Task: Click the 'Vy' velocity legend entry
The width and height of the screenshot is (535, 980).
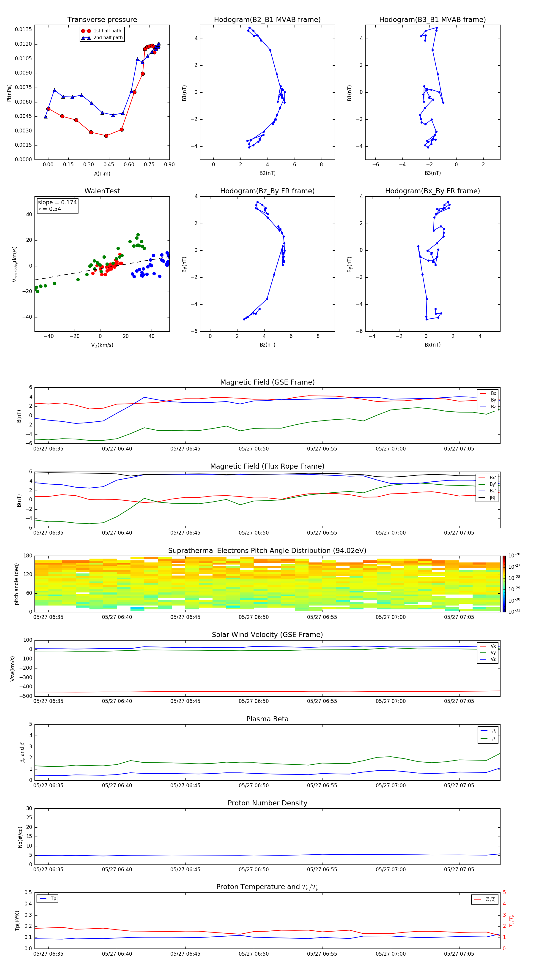Action: 488,653
